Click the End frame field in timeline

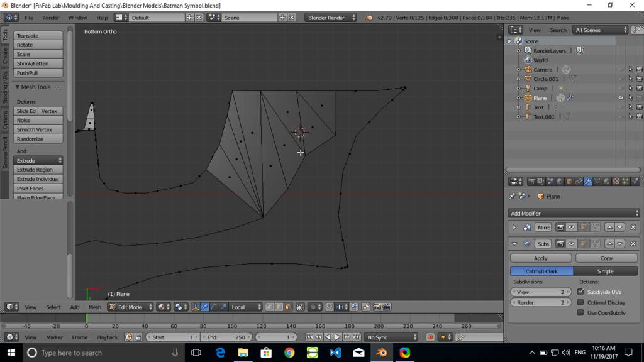click(225, 337)
